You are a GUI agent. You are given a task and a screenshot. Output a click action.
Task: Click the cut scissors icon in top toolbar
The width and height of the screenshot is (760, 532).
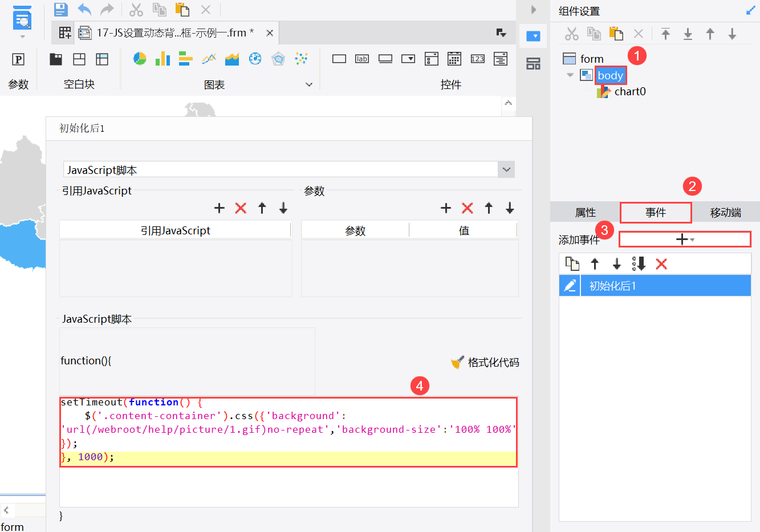tap(136, 9)
